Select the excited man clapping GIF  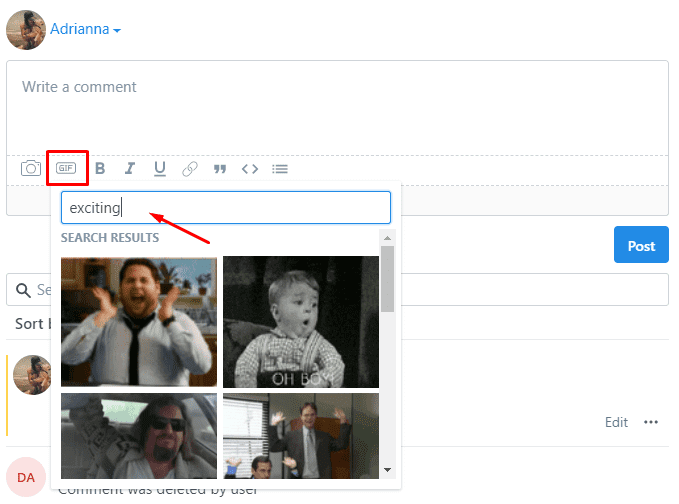click(x=139, y=321)
